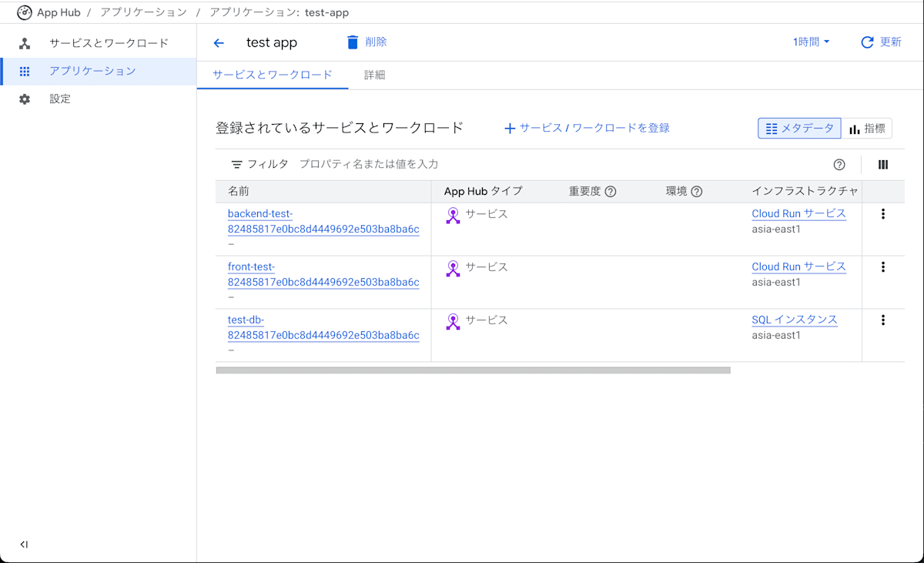Open the SQL インスタンス link
The image size is (924, 563).
pos(795,320)
